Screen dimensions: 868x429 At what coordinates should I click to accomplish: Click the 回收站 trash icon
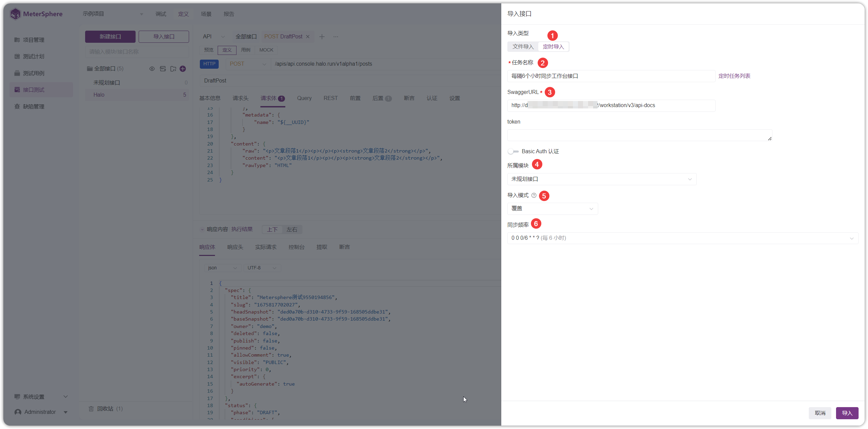click(91, 409)
